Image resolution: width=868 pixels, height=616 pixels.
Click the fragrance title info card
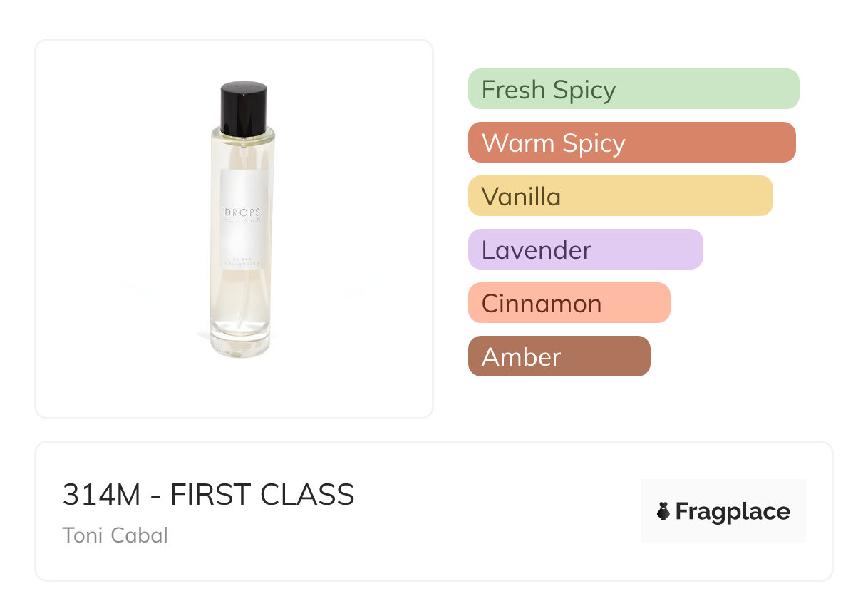click(434, 511)
